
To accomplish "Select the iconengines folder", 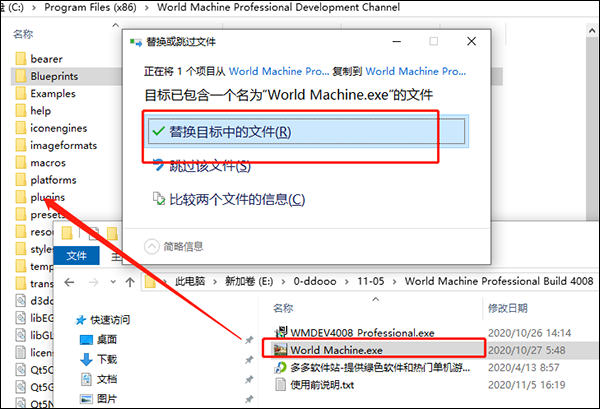I will [51, 128].
